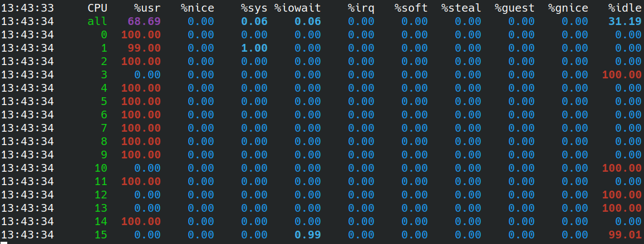Viewport: 644px width, 244px height.
Task: Select the CPU column header
Action: pos(97,8)
